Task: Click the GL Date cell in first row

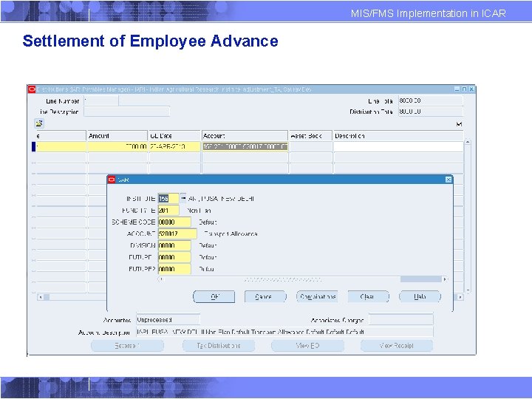Action: click(174, 146)
